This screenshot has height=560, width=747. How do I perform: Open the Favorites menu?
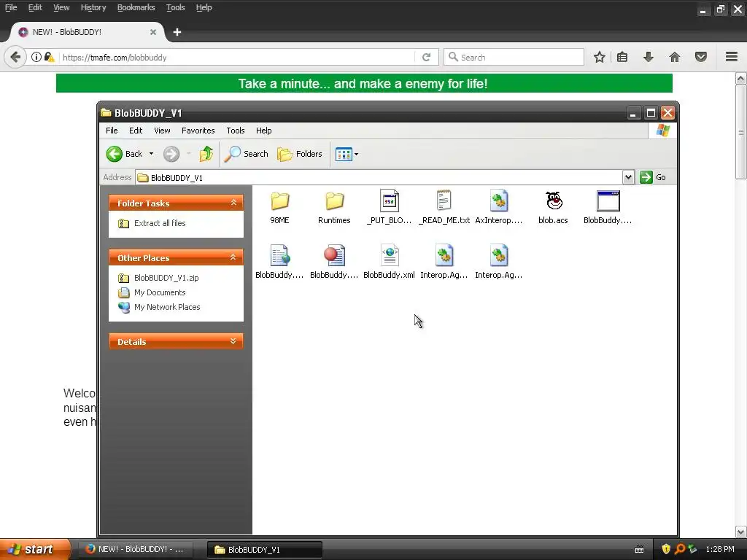click(x=198, y=131)
